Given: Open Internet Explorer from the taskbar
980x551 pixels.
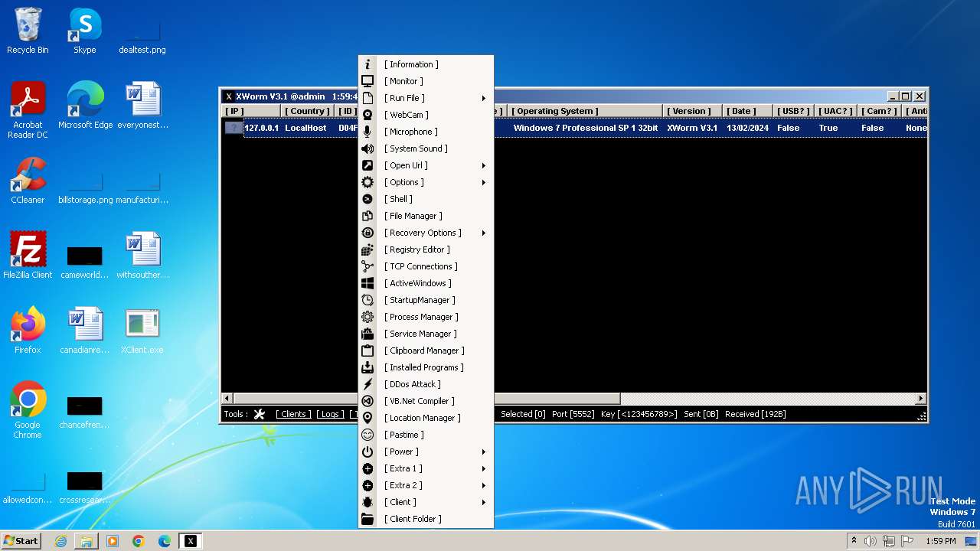Looking at the screenshot, I should coord(60,541).
